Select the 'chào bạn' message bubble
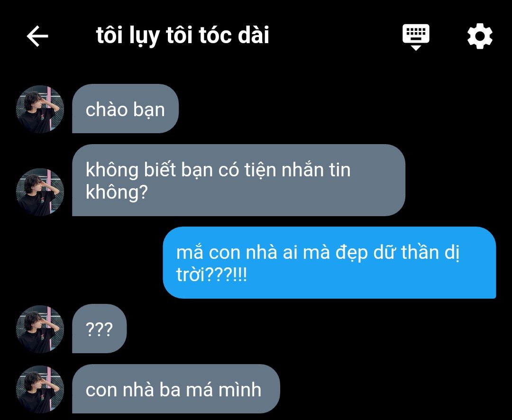The image size is (512, 420). 125,109
